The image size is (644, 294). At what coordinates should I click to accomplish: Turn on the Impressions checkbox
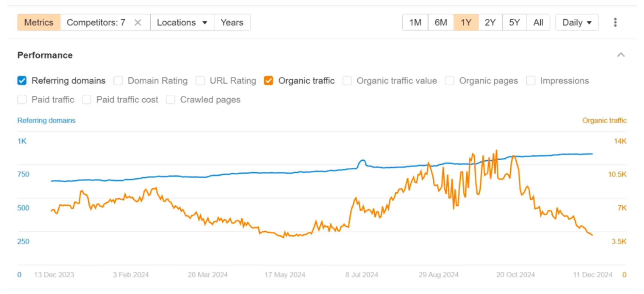pyautogui.click(x=531, y=81)
